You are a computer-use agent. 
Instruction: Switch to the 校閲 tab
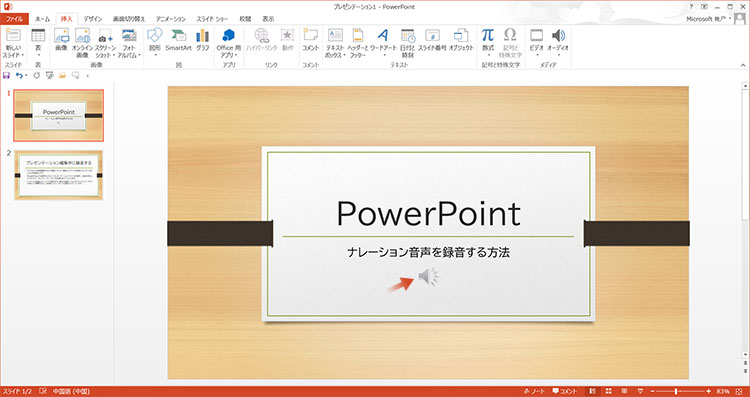[x=245, y=19]
